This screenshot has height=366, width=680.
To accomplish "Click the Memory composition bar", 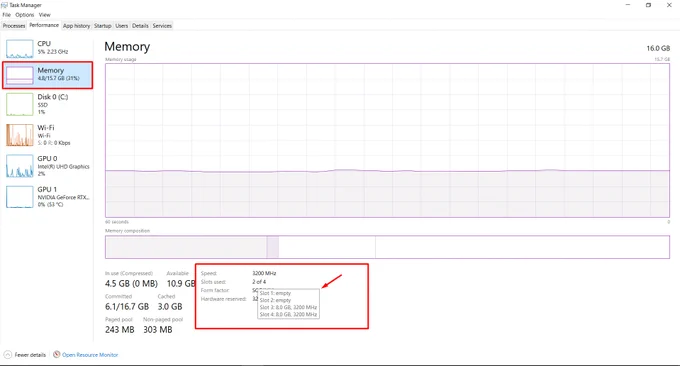I will [387, 247].
